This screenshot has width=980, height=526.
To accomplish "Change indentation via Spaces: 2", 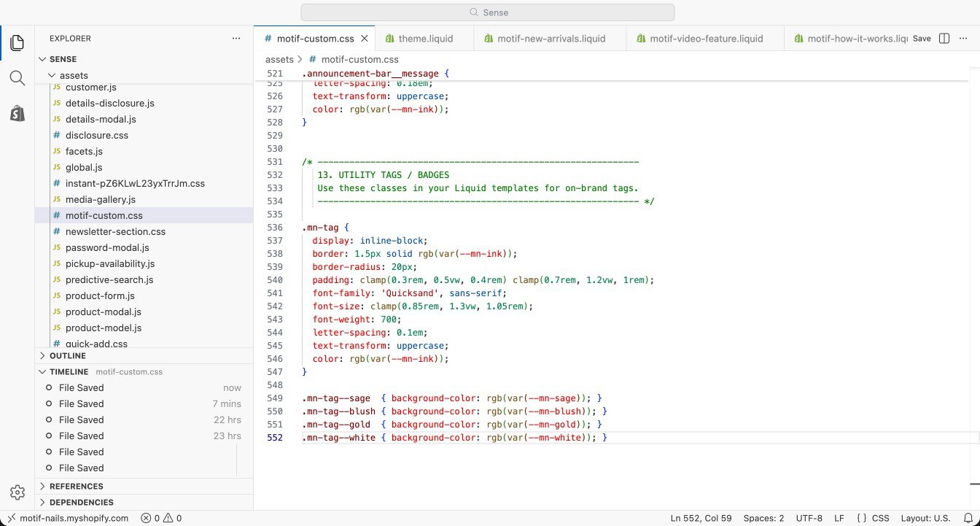I will (x=763, y=518).
